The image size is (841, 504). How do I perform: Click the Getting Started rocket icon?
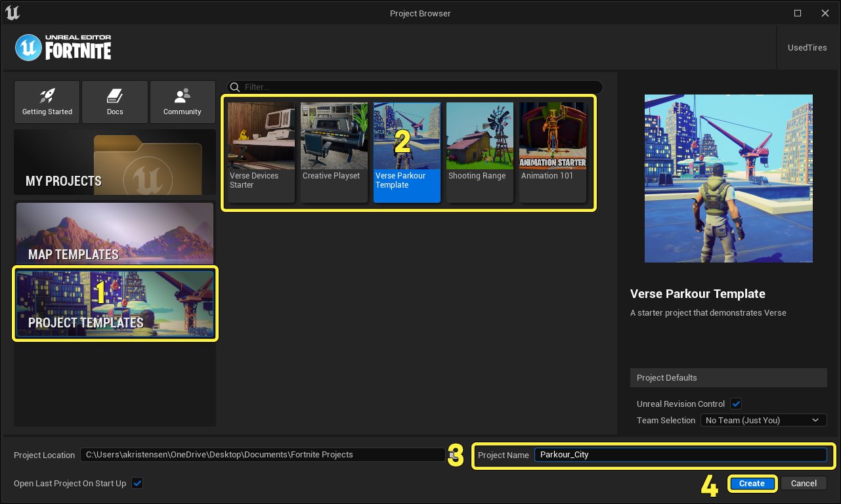(47, 96)
